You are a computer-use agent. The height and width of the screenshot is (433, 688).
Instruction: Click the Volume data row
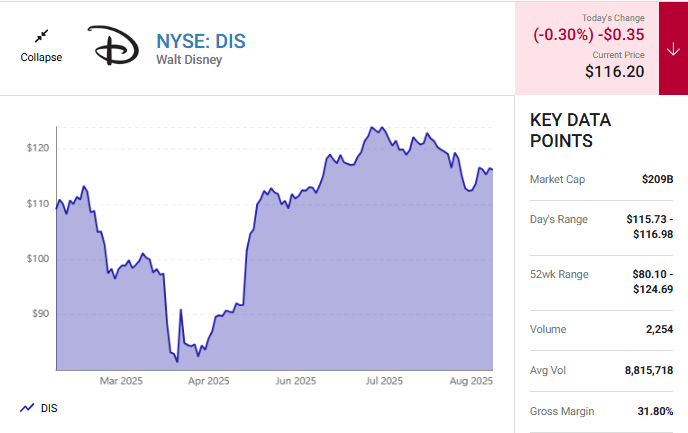pos(601,329)
